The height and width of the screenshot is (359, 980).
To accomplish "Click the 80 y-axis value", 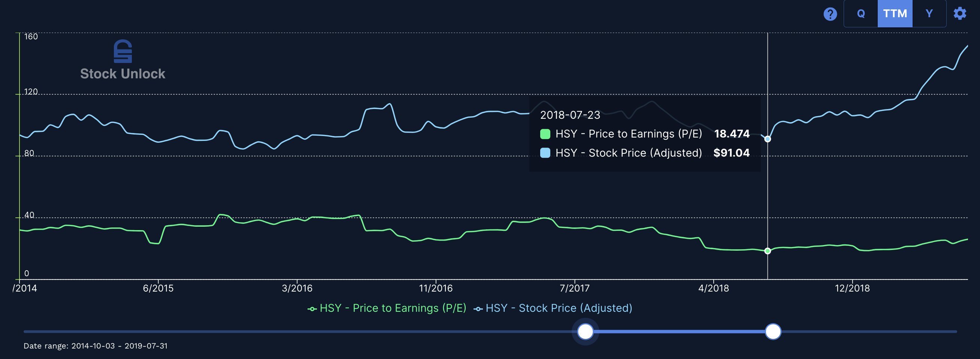I will 29,153.
